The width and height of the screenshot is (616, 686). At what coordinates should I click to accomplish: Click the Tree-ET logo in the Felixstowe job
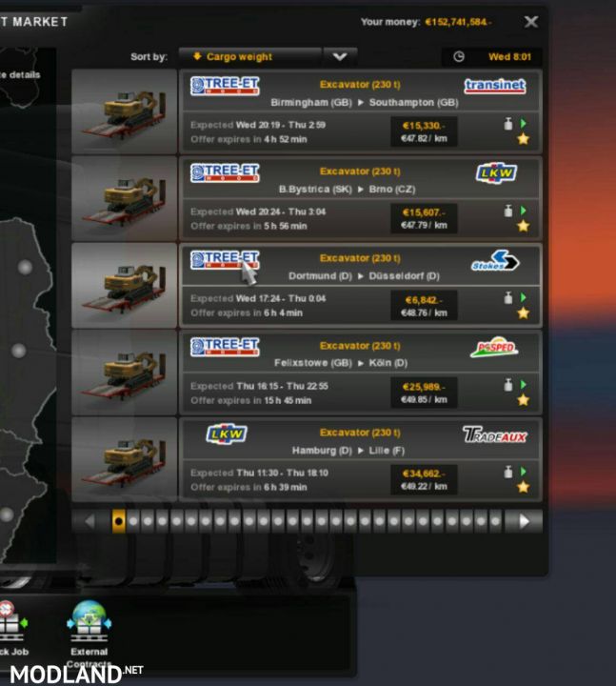(x=225, y=347)
